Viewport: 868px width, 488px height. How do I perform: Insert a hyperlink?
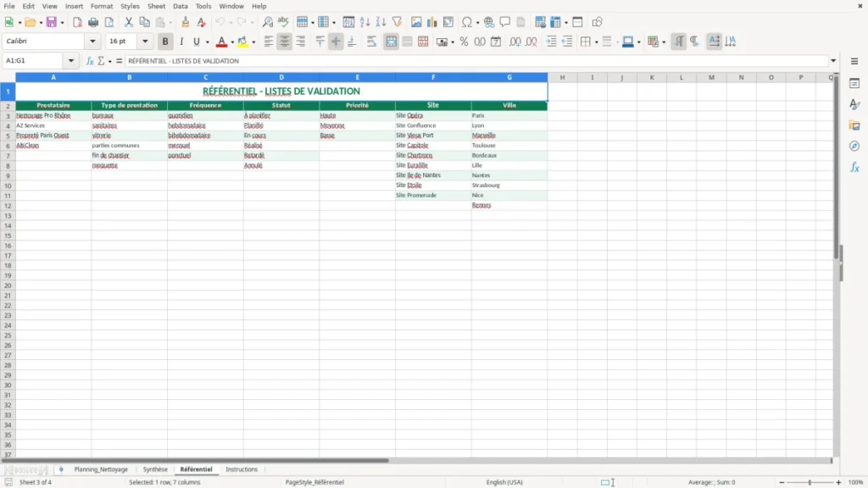489,22
